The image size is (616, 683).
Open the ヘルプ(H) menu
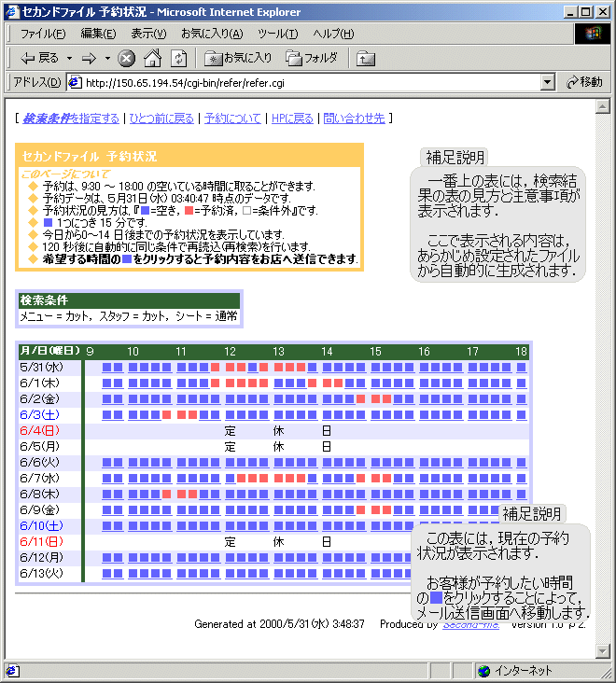[333, 34]
